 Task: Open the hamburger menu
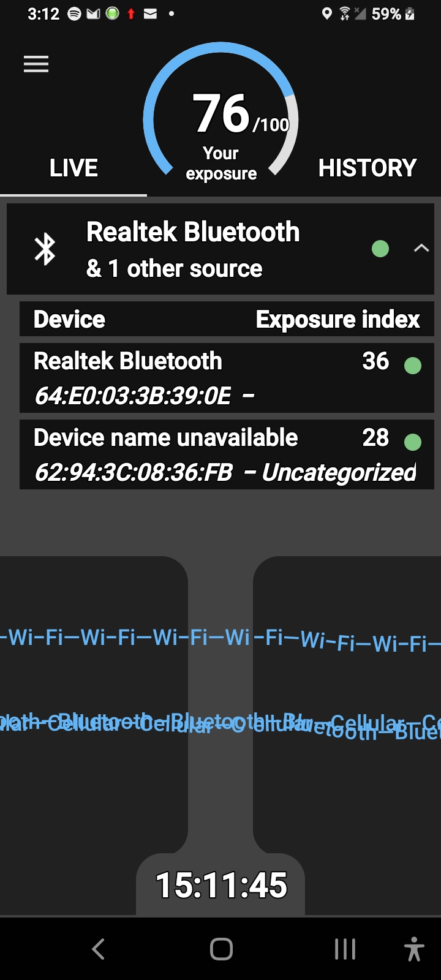pyautogui.click(x=36, y=64)
